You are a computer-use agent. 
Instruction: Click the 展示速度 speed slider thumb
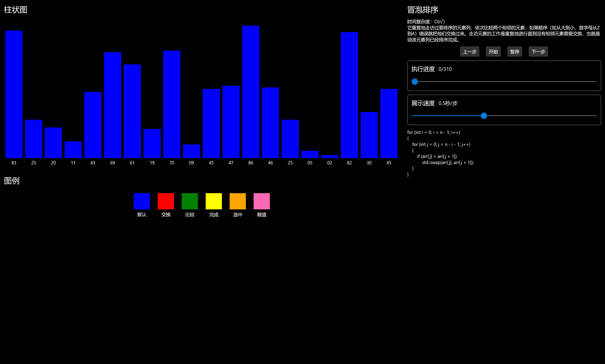coord(484,116)
